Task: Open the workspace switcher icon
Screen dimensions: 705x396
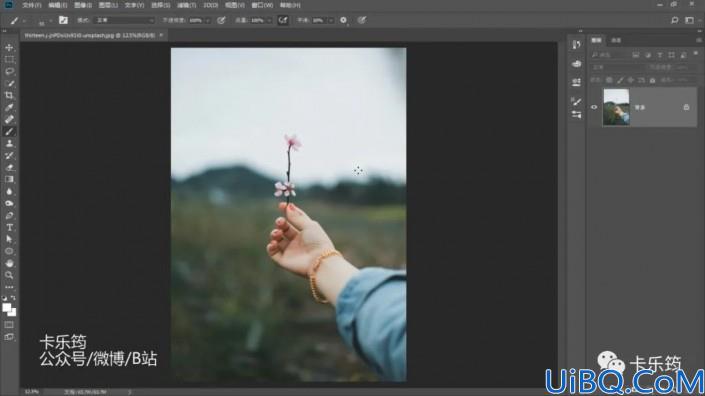Action: click(689, 20)
